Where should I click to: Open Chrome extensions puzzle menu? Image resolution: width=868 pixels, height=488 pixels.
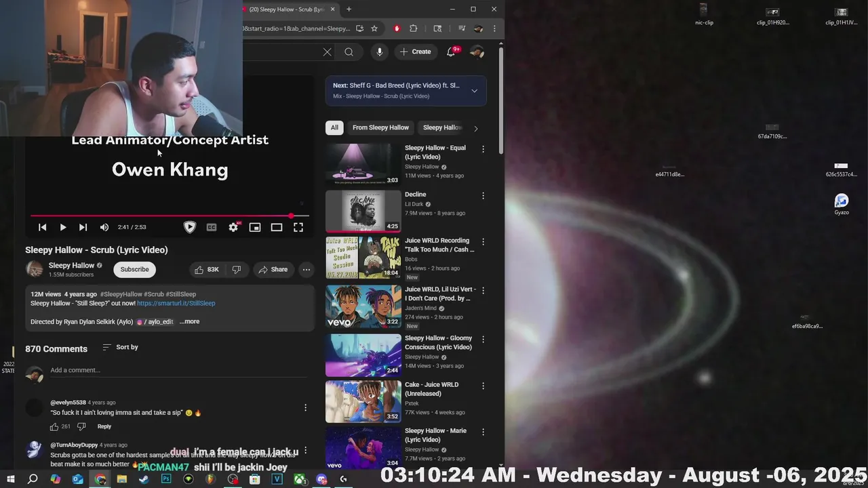coord(413,28)
